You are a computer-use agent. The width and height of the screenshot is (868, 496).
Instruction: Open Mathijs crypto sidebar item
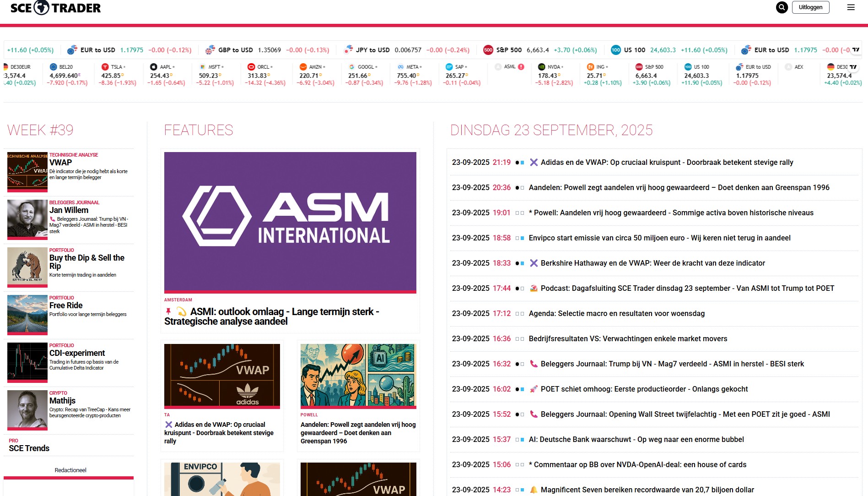(x=70, y=410)
